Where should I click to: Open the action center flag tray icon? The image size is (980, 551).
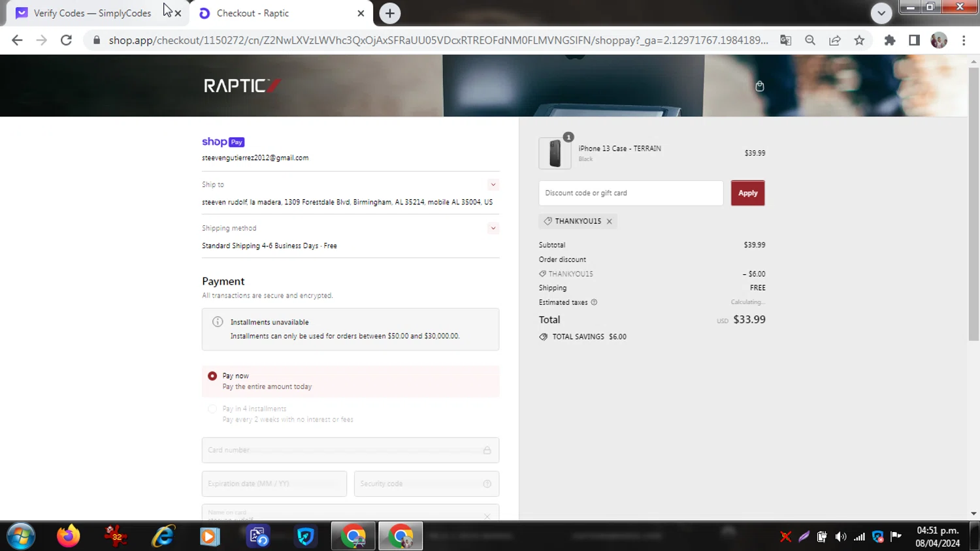pos(896,537)
